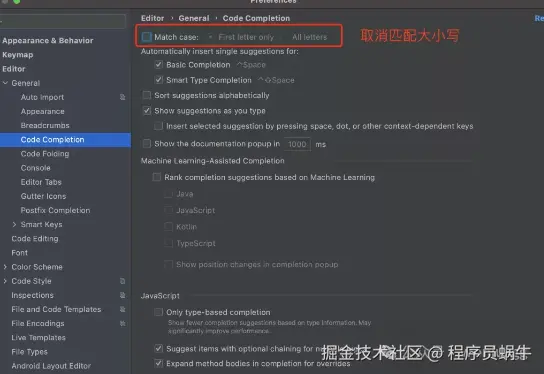Expand the Code Style tree node

coord(5,281)
